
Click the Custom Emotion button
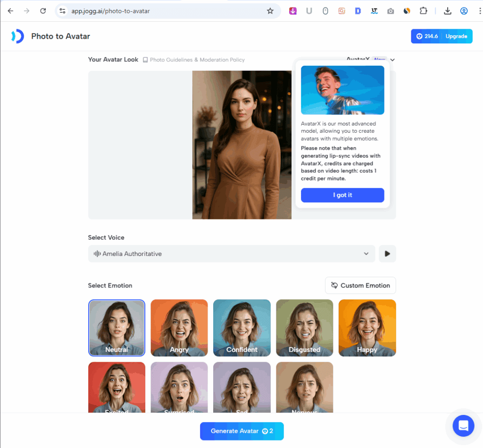tap(360, 286)
